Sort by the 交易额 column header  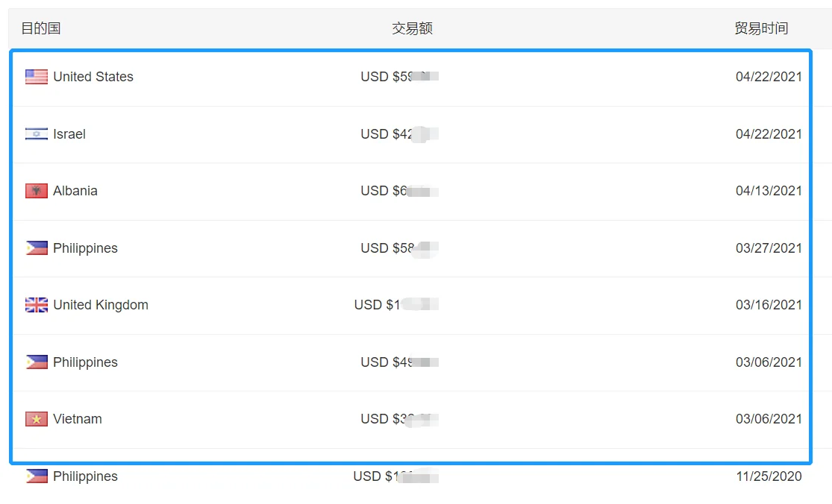pos(412,28)
